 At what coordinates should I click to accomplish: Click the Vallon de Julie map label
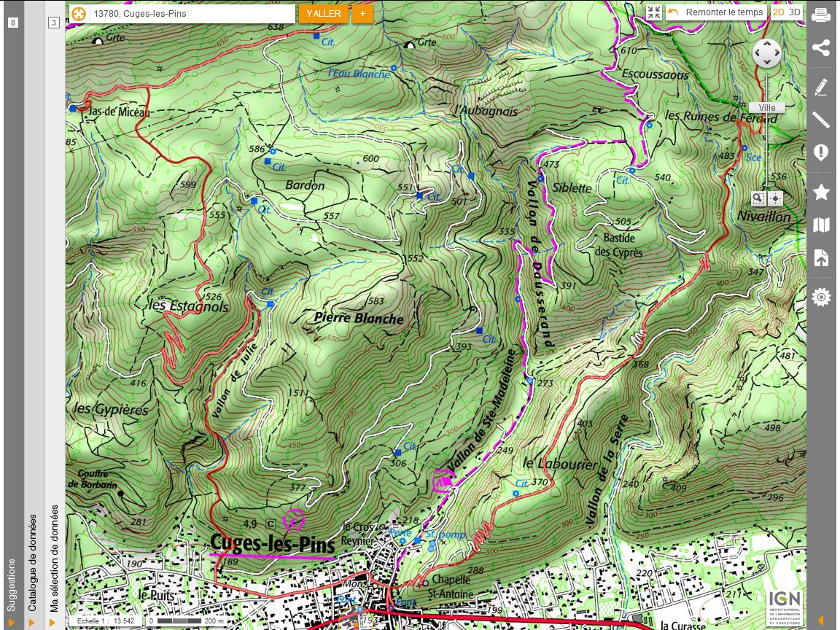234,381
